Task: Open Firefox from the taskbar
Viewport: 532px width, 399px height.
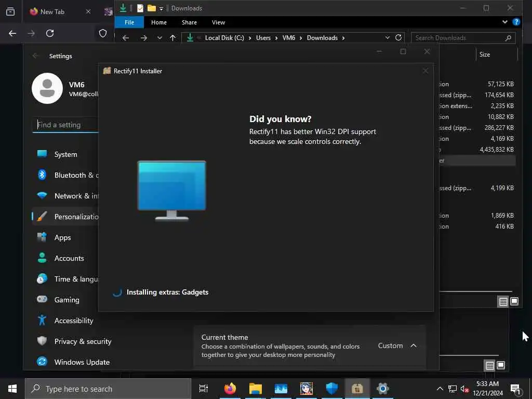Action: click(230, 389)
